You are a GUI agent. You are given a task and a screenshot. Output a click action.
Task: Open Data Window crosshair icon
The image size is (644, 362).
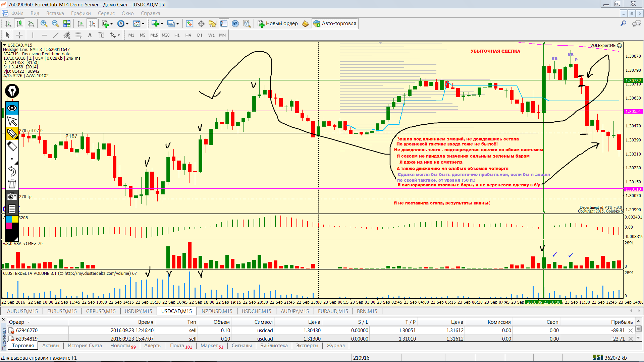pos(201,23)
